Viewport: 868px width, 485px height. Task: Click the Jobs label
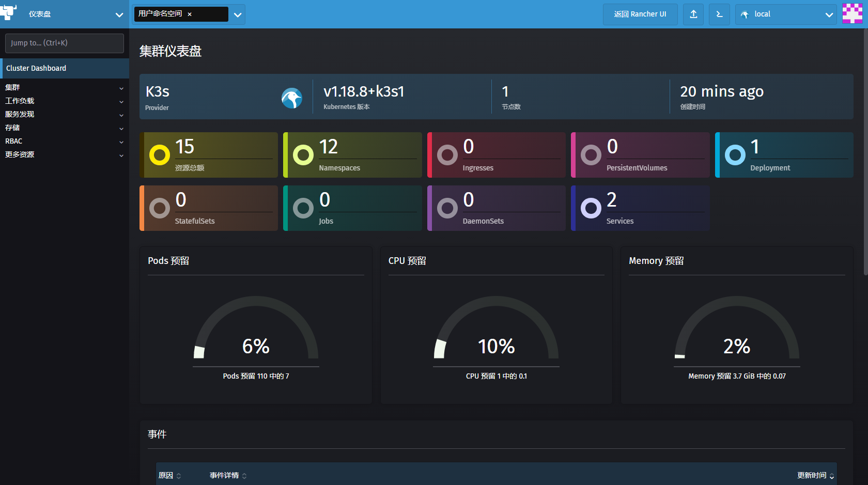326,221
